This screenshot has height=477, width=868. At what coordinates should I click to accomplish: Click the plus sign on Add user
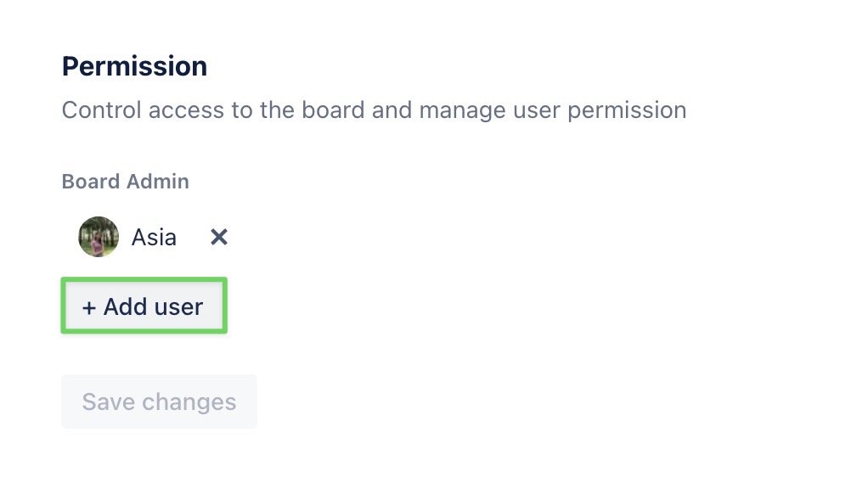click(x=88, y=307)
